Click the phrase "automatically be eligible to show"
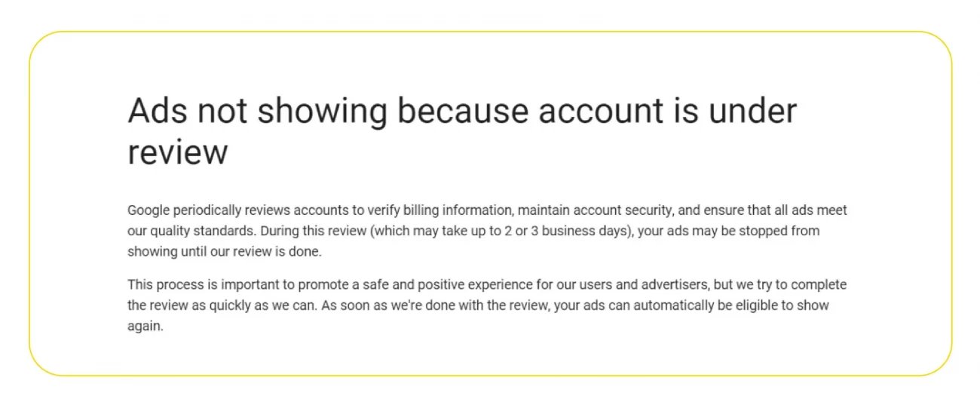This screenshot has width=980, height=408. coord(739,306)
